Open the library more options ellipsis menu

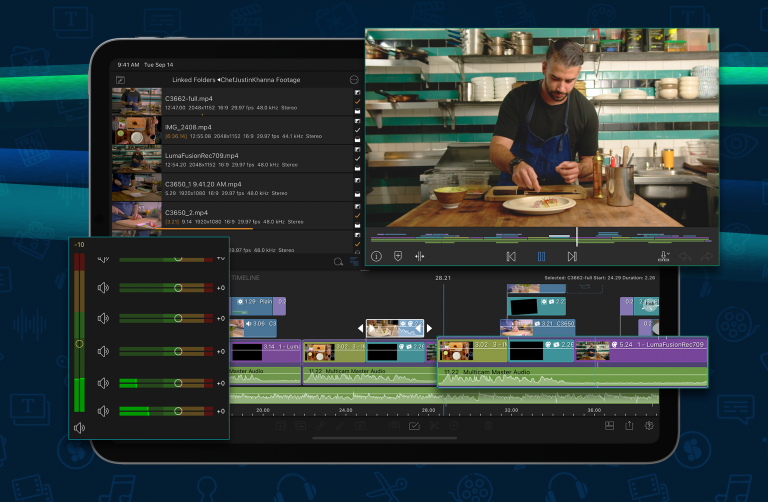click(x=353, y=79)
